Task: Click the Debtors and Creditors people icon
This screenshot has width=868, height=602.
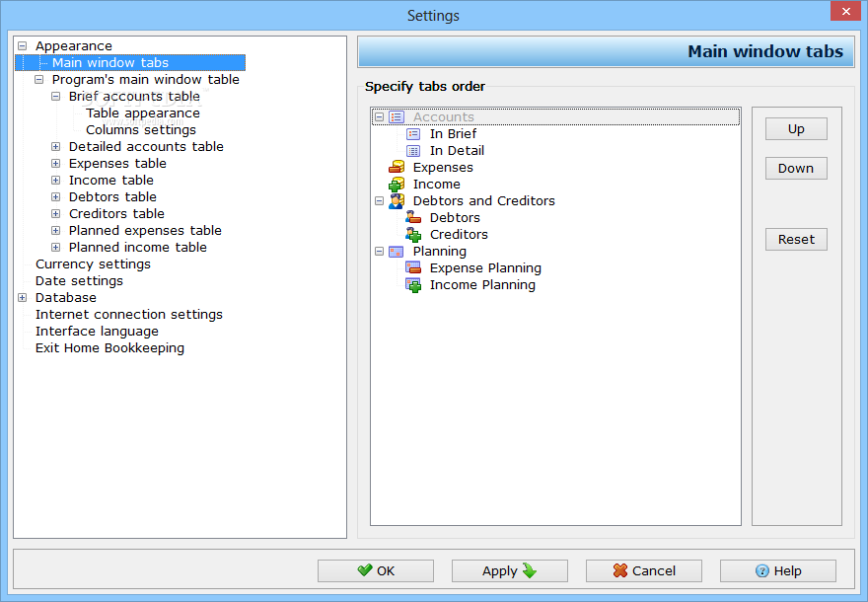Action: pos(397,201)
